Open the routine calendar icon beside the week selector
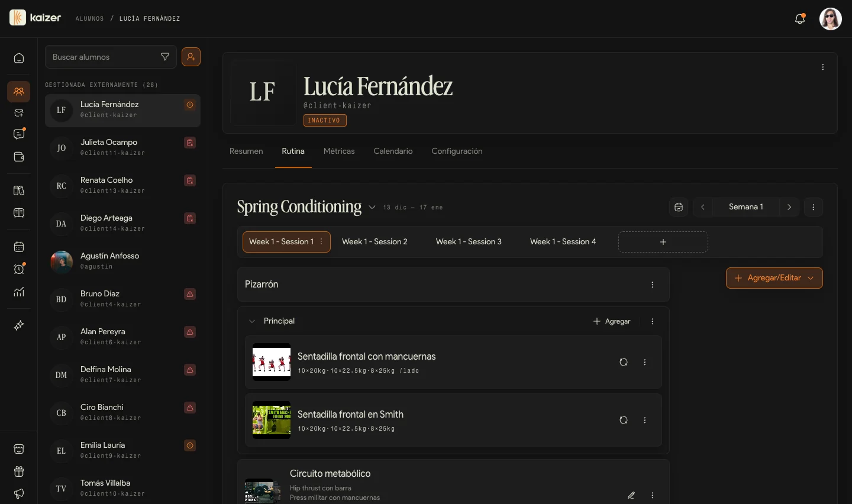The height and width of the screenshot is (504, 852). click(679, 207)
